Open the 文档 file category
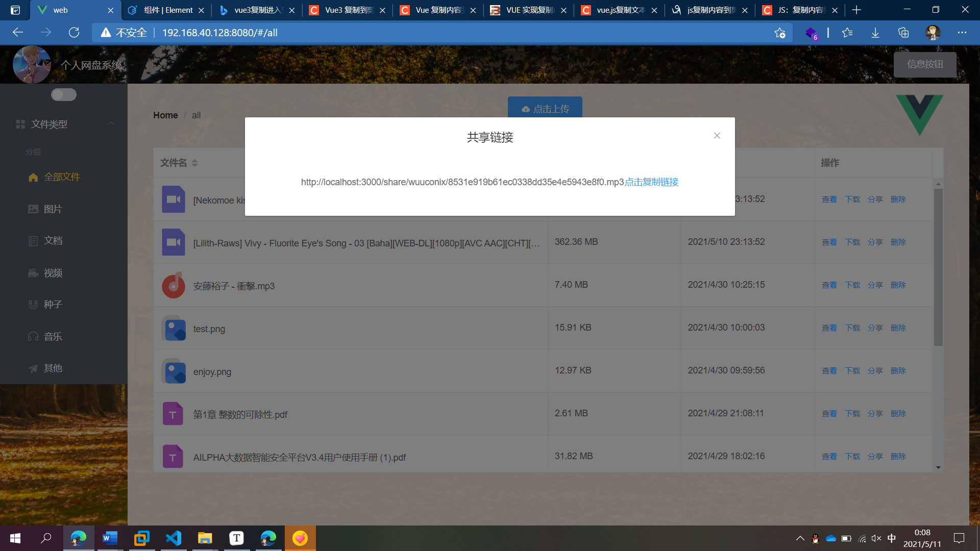The image size is (980, 551). (x=53, y=240)
